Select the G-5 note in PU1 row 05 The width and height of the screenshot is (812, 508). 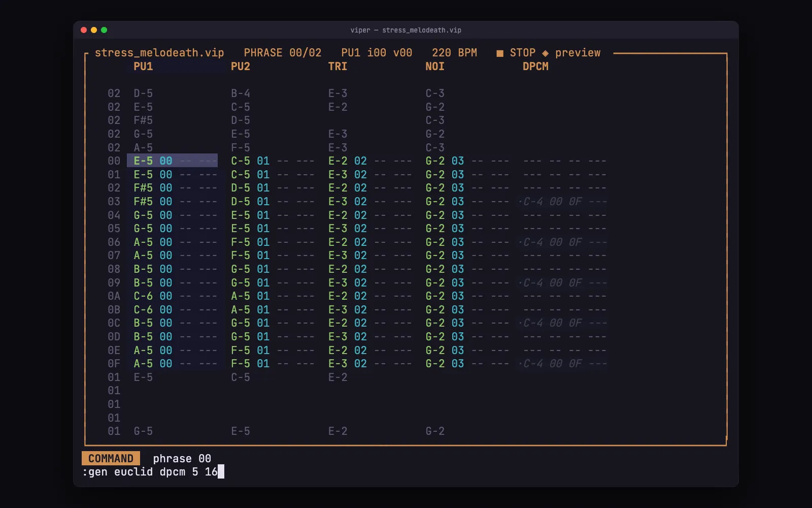click(143, 229)
